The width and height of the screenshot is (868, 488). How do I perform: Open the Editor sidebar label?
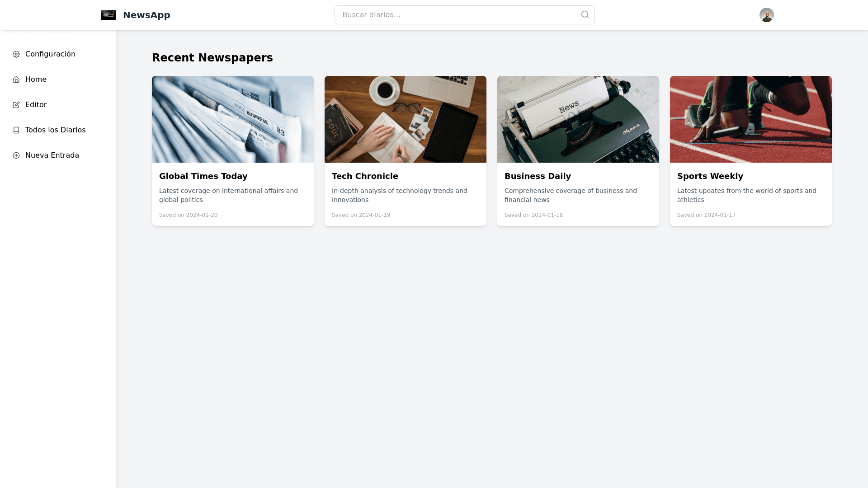36,105
